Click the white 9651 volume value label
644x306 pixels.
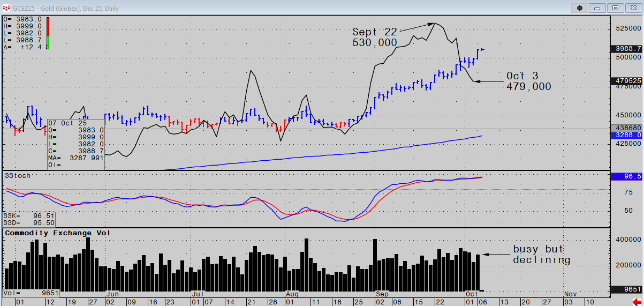(x=627, y=289)
